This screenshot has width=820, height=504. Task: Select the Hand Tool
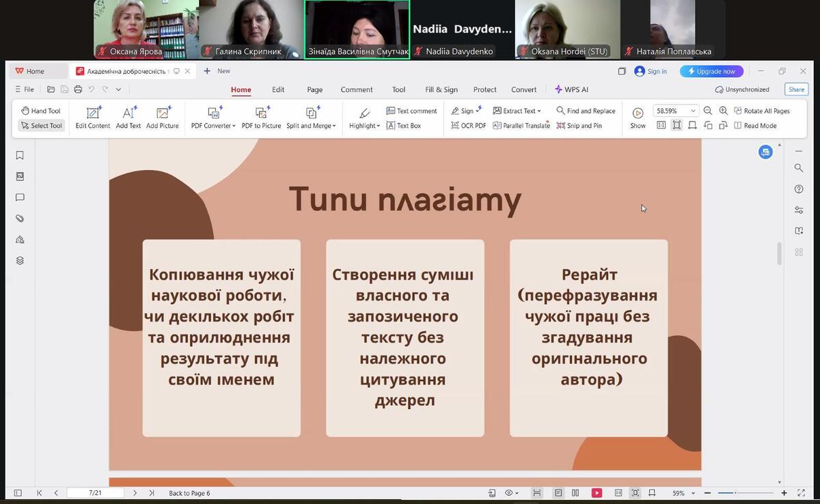point(40,111)
